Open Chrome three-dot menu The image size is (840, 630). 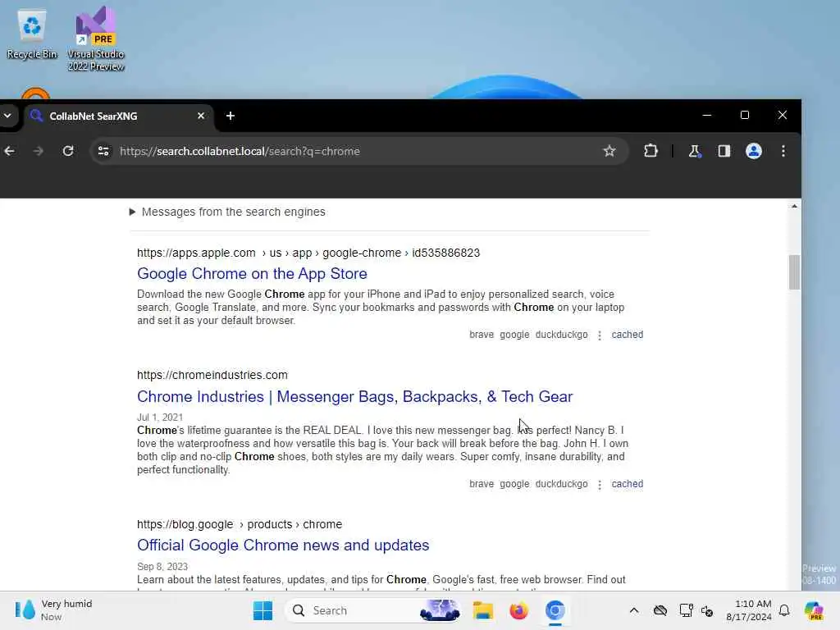[x=783, y=151]
